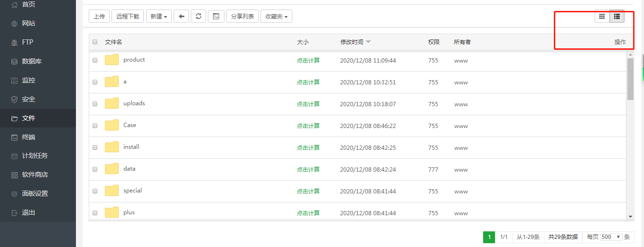The height and width of the screenshot is (247, 644).
Task: Click the 面板设置 gear sidebar icon
Action: (x=14, y=194)
